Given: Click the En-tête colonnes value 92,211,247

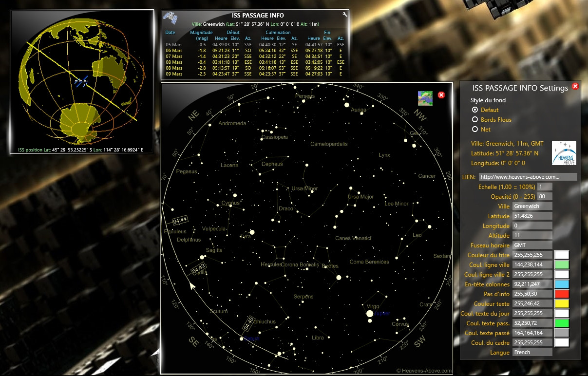Looking at the screenshot, I should (x=532, y=284).
